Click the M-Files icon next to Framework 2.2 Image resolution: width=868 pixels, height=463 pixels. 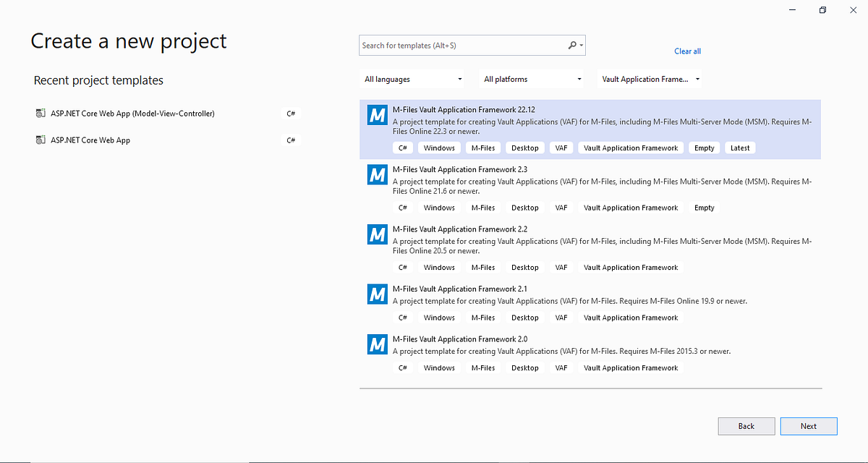tap(377, 234)
